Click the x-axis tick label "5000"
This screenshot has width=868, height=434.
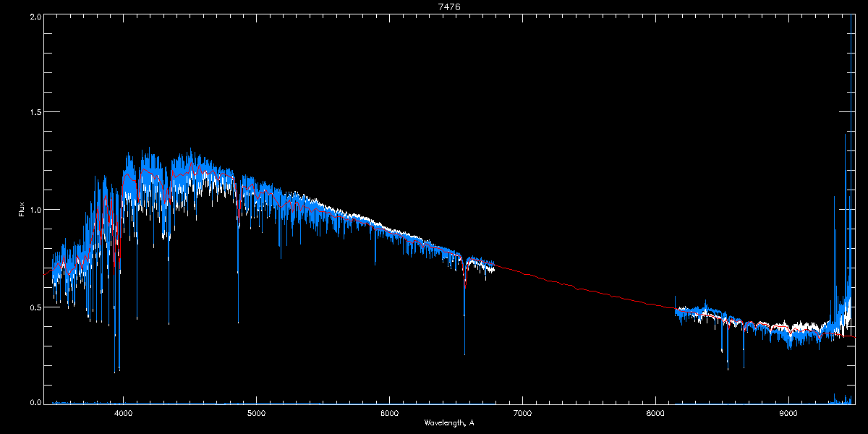pos(256,413)
